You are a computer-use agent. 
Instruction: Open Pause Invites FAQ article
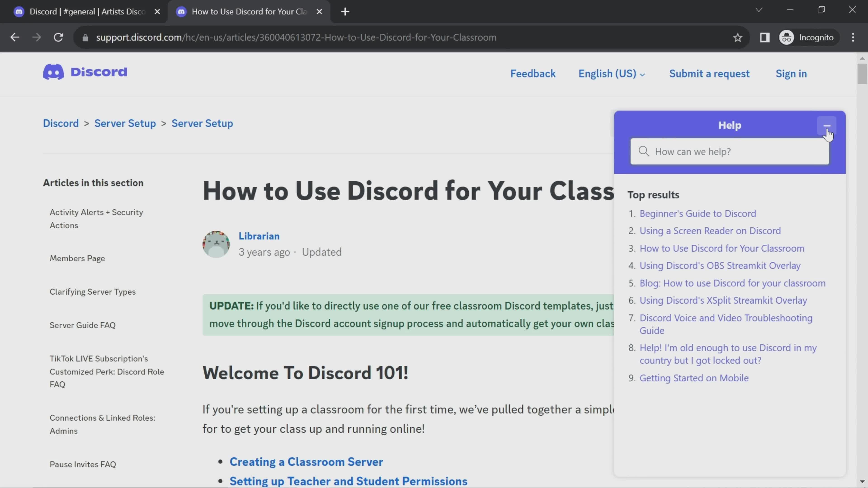[83, 464]
